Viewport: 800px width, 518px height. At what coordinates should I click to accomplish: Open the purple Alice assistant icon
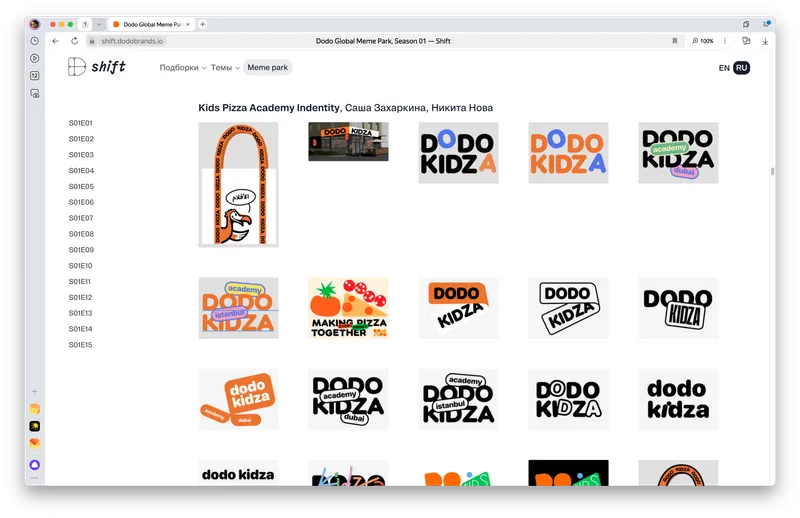point(35,464)
